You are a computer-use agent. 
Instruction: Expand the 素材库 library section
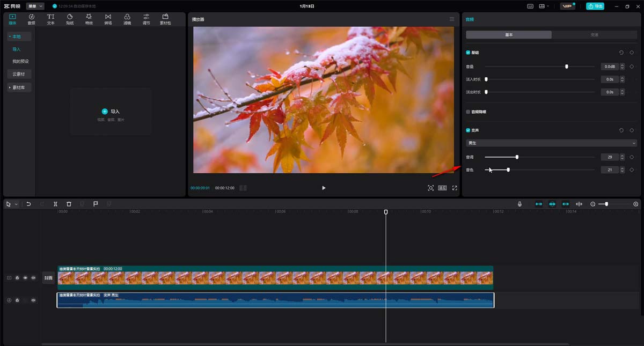[x=20, y=87]
